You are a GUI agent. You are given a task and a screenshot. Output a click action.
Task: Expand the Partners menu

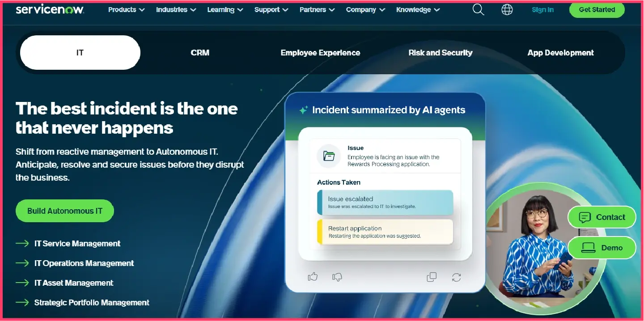[318, 9]
